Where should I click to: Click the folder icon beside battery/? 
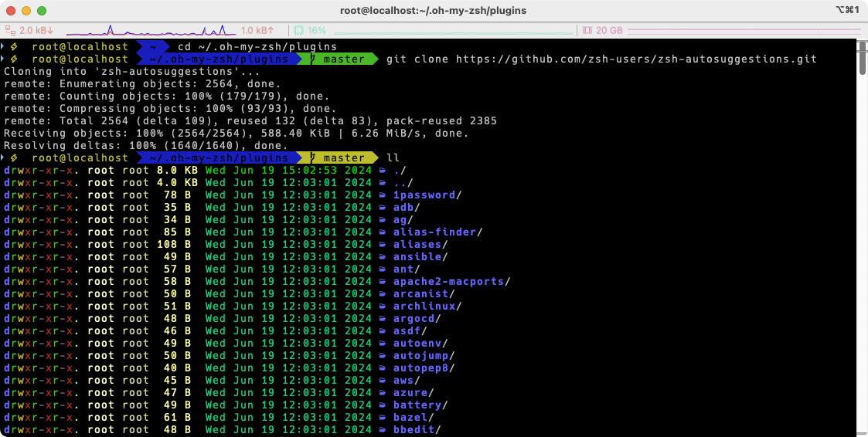[383, 405]
